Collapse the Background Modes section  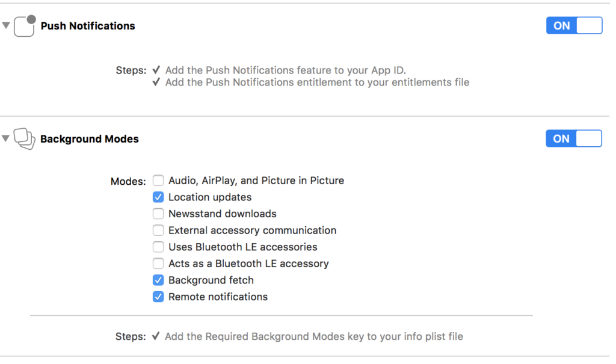(6, 139)
